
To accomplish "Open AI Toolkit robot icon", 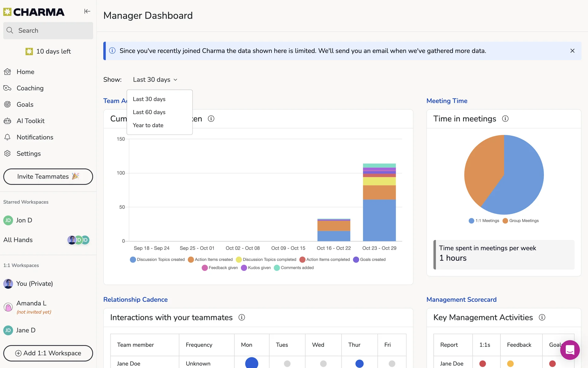I will pyautogui.click(x=8, y=121).
